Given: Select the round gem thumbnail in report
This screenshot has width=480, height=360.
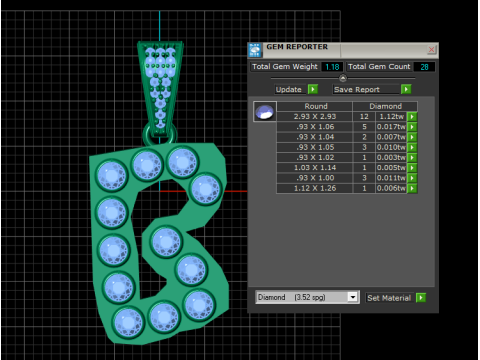Looking at the screenshot, I should (265, 112).
